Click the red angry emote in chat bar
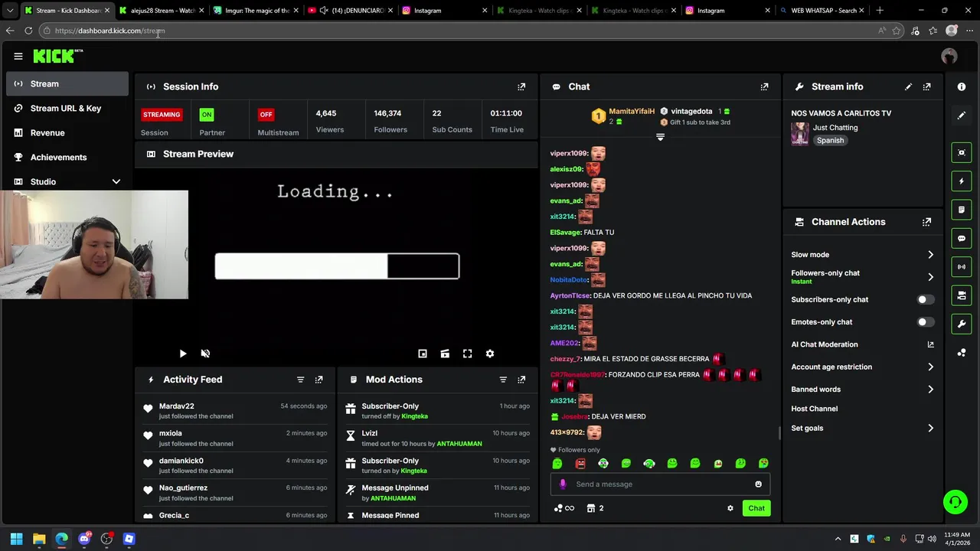Screen dimensions: 980x551 tap(580, 463)
